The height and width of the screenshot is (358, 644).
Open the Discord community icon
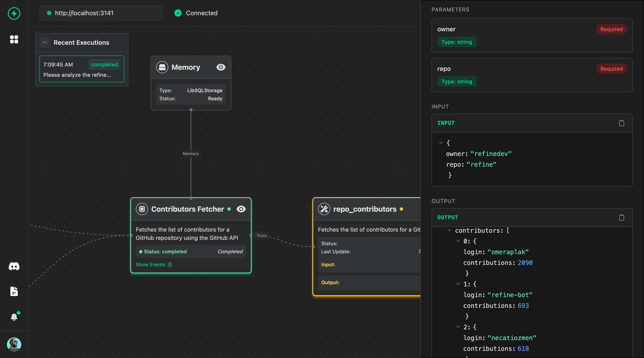(x=14, y=266)
